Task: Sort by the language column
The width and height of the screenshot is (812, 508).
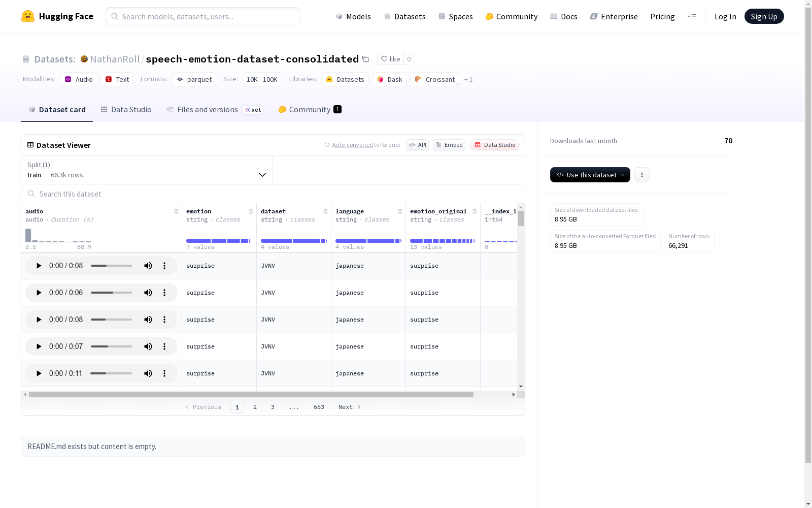Action: [x=400, y=211]
